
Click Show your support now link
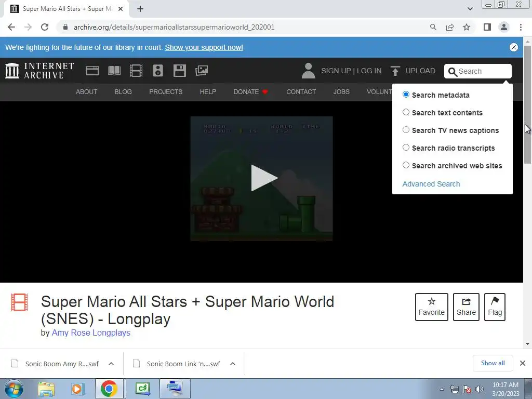point(204,47)
